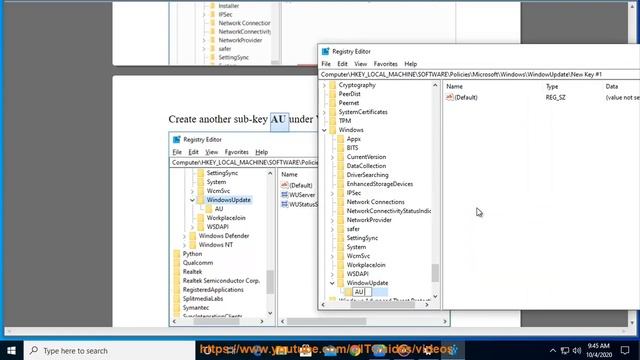Click front tree vertical scrollbar thumb

tap(435, 273)
